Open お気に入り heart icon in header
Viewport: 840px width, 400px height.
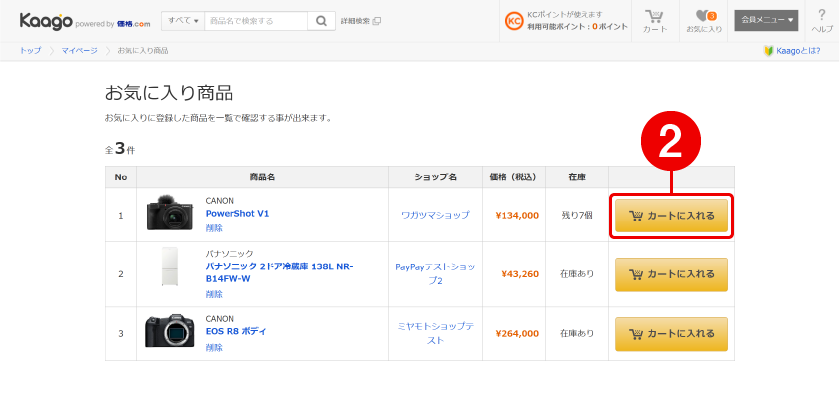pyautogui.click(x=704, y=21)
